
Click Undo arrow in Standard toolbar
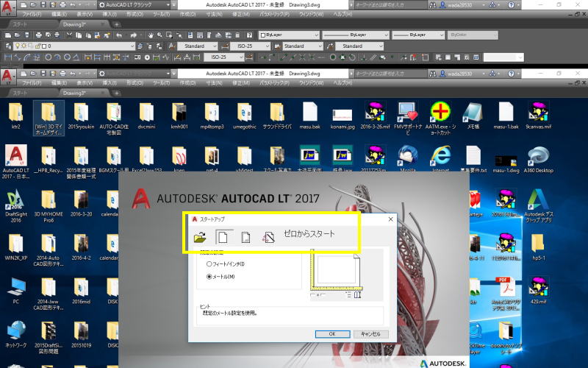click(x=119, y=35)
